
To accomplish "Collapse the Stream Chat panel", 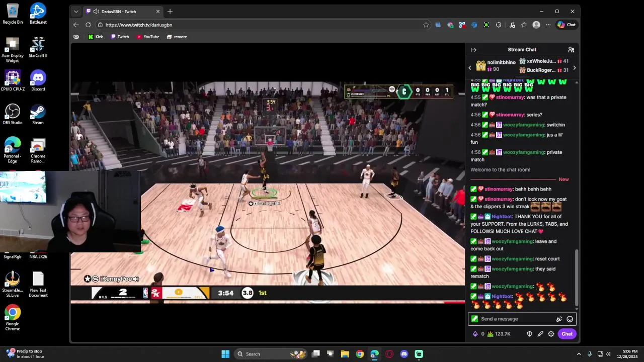I will click(x=473, y=50).
